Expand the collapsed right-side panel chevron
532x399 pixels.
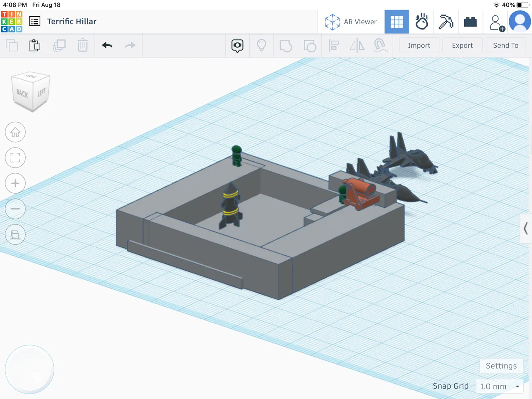click(525, 229)
